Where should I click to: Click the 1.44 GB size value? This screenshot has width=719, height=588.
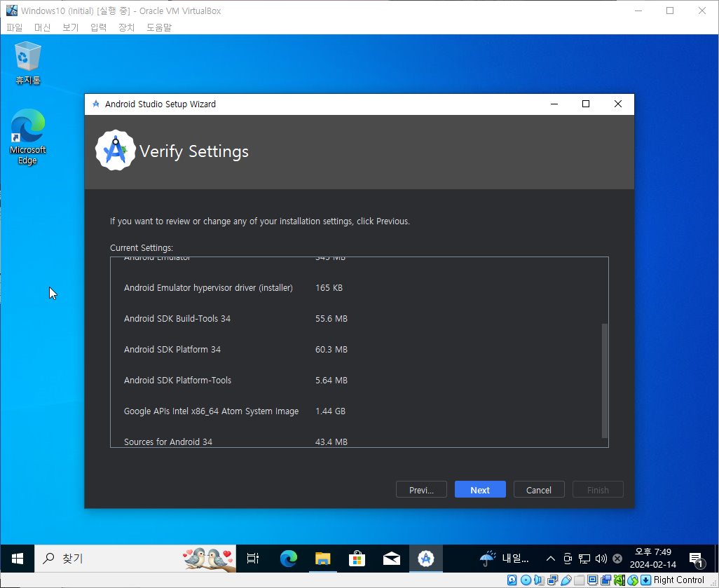point(330,411)
